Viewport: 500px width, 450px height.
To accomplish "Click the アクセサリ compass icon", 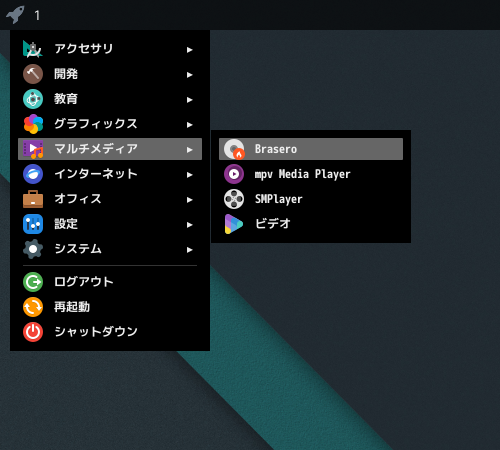I will pyautogui.click(x=33, y=49).
